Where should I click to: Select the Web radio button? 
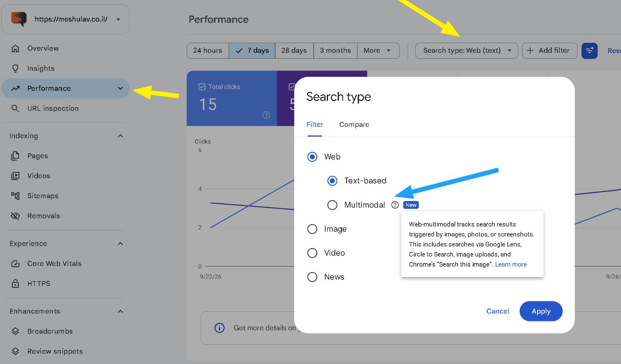[x=312, y=157]
